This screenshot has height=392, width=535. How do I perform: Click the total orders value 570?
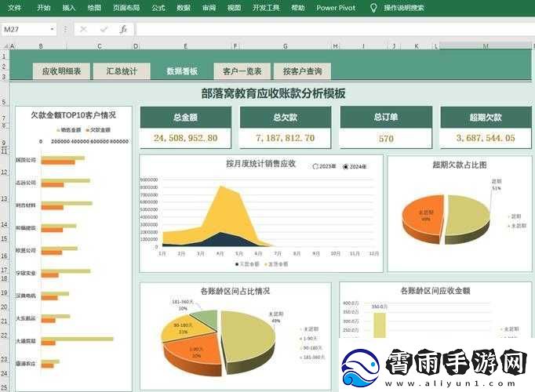(x=386, y=139)
